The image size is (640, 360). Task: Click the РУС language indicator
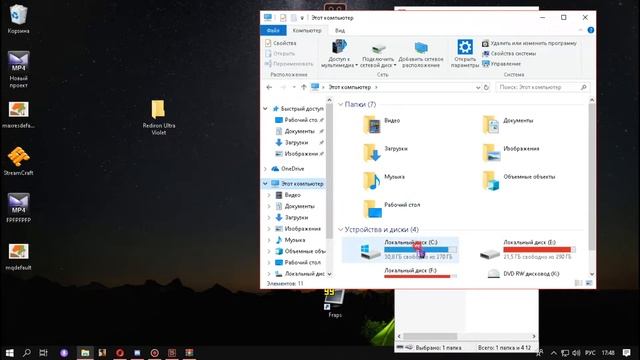pyautogui.click(x=590, y=353)
